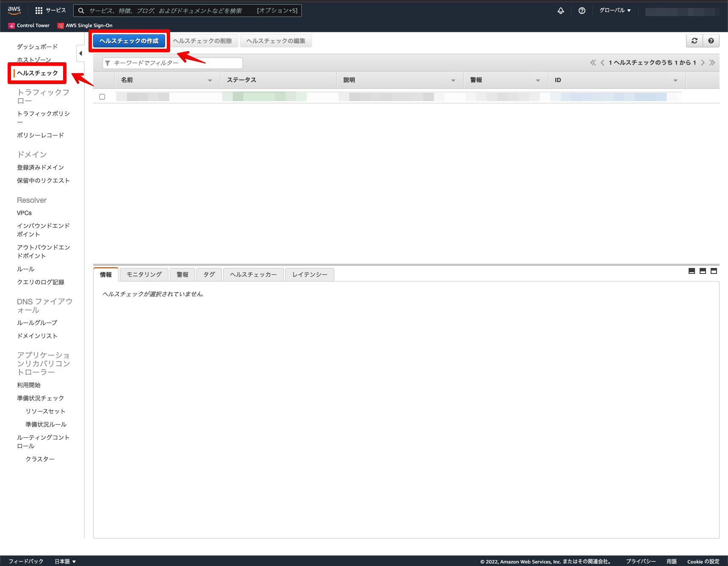The height and width of the screenshot is (566, 728).
Task: Open ダッシュボード in sidebar
Action: tap(37, 47)
